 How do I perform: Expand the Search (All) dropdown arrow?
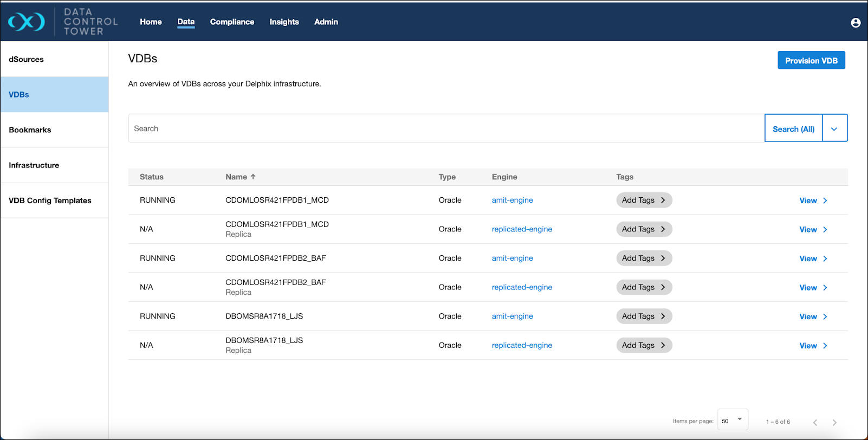[834, 129]
